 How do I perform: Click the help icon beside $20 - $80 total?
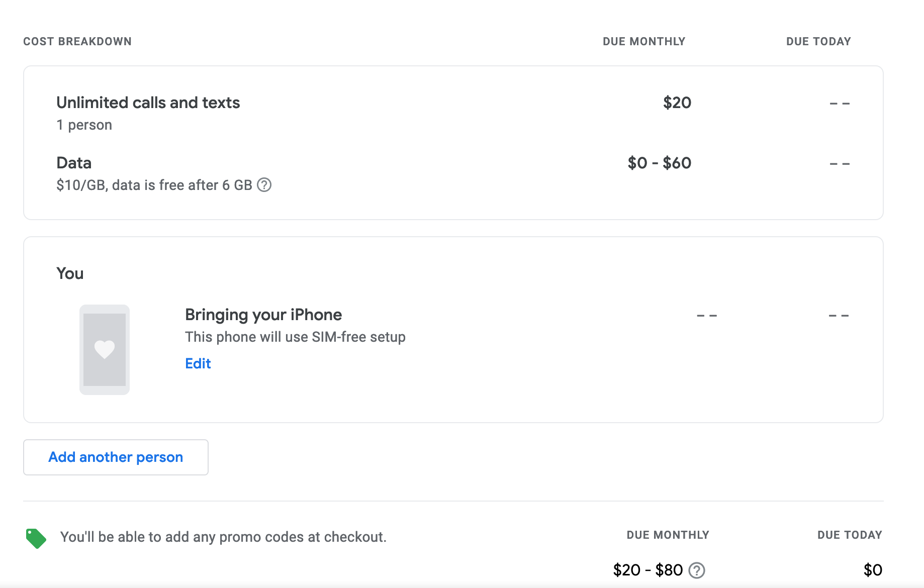click(697, 570)
